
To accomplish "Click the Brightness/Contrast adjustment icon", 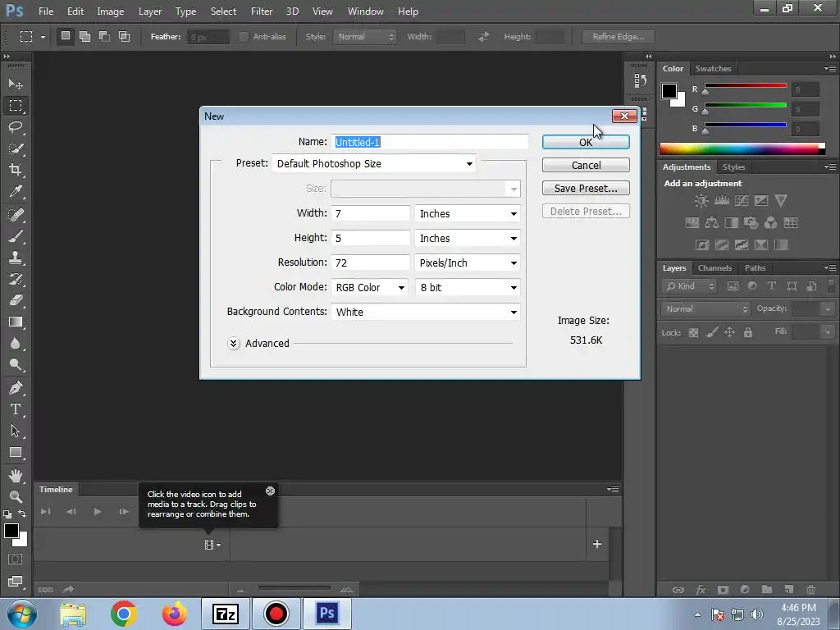I will [701, 201].
